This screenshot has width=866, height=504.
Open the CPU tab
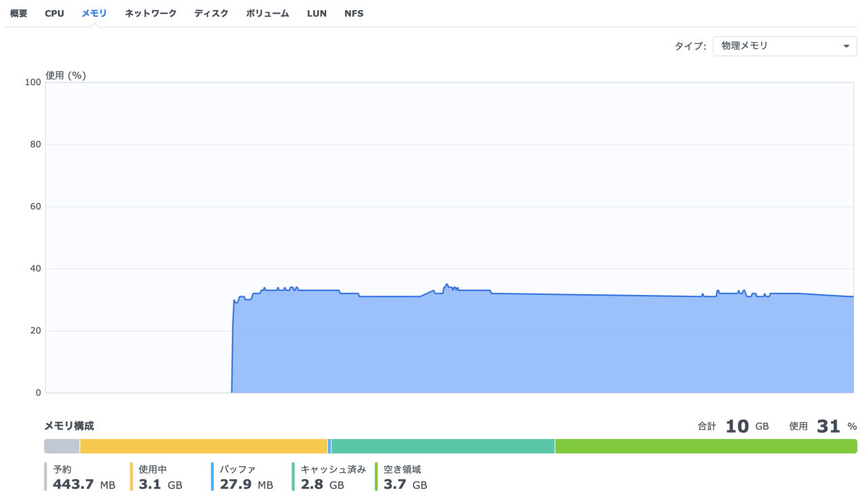pyautogui.click(x=54, y=14)
